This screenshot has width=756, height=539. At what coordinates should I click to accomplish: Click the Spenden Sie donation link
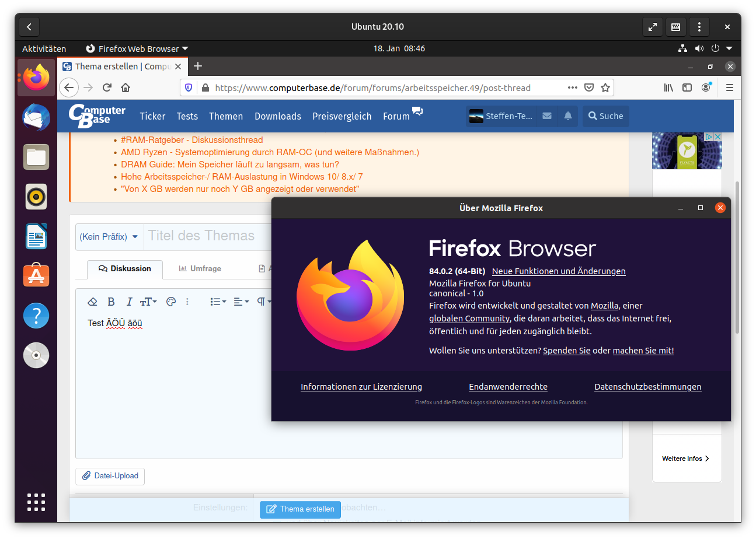[x=566, y=351]
